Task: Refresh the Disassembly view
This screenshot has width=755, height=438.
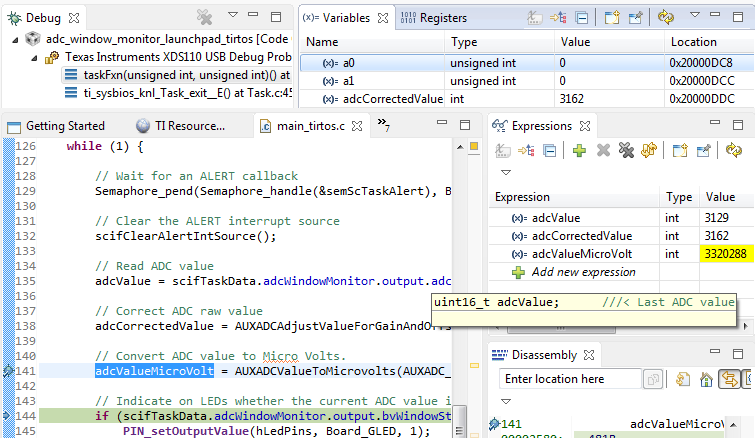Action: (x=685, y=379)
